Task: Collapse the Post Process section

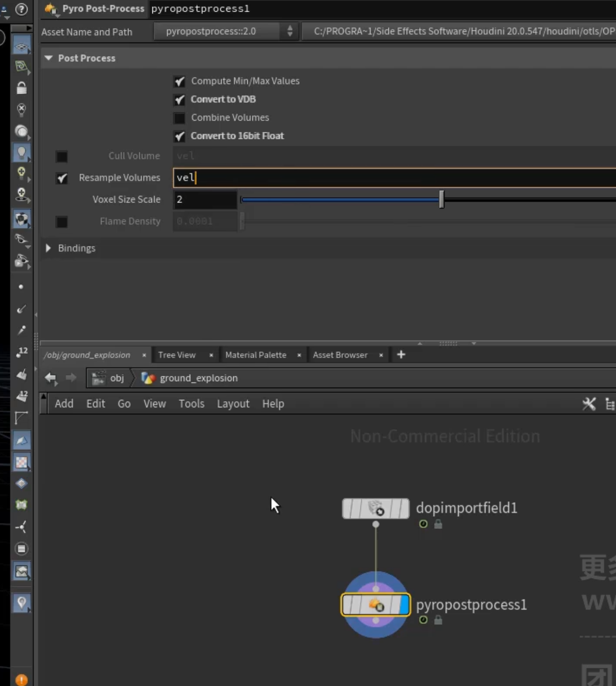Action: point(48,58)
